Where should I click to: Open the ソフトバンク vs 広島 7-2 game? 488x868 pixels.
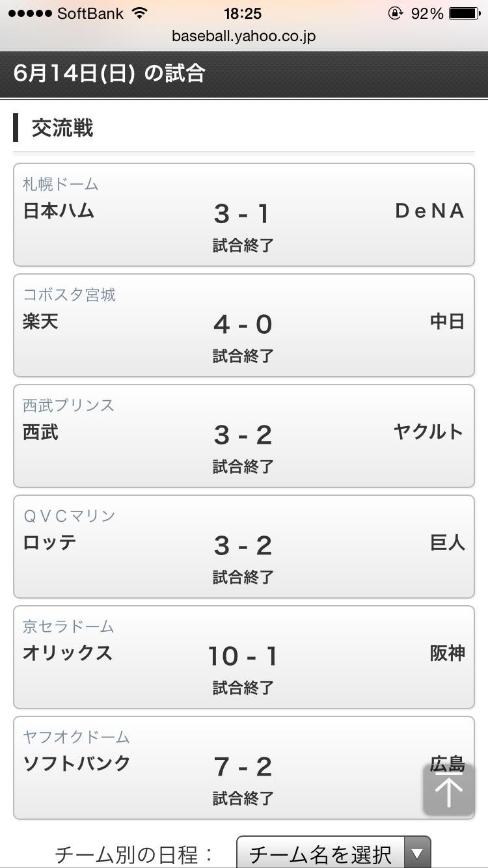[x=243, y=768]
